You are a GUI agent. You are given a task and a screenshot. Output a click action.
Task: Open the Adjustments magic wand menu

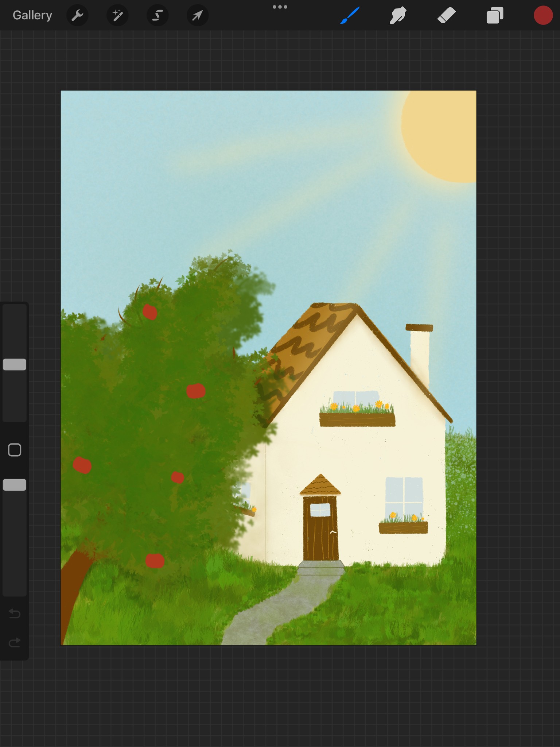(x=117, y=15)
